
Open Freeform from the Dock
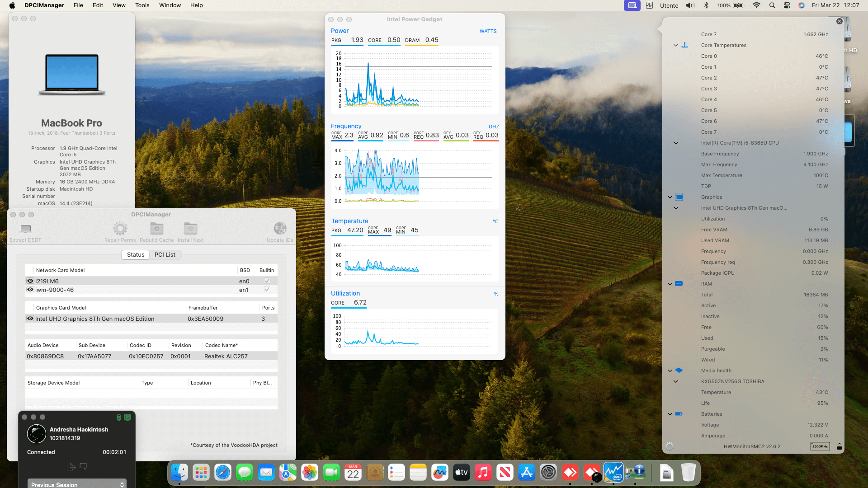(x=440, y=473)
